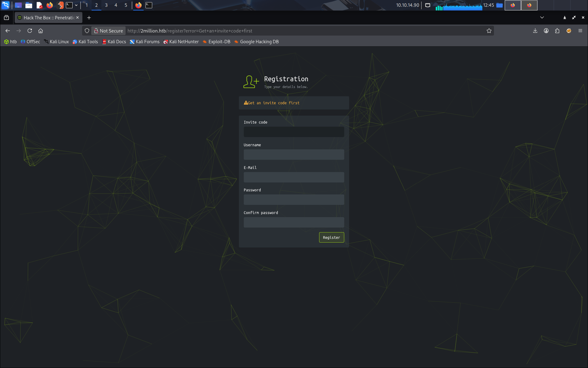This screenshot has width=588, height=368.
Task: Open Firefox hamburger application menu
Action: (580, 31)
